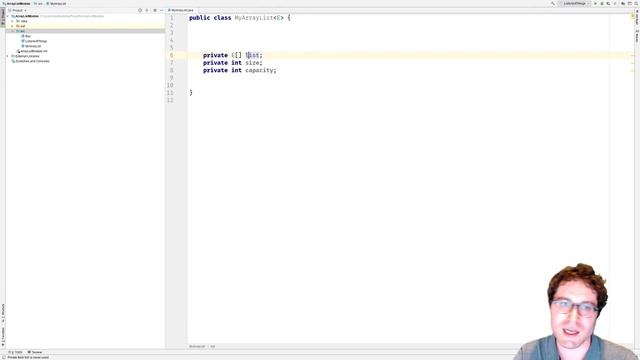This screenshot has width=640, height=360.
Task: Open the run configuration dropdown
Action: (x=575, y=3)
